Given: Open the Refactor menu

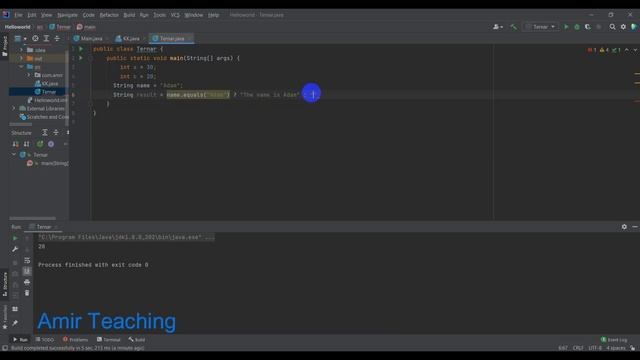Looking at the screenshot, I should pos(109,15).
